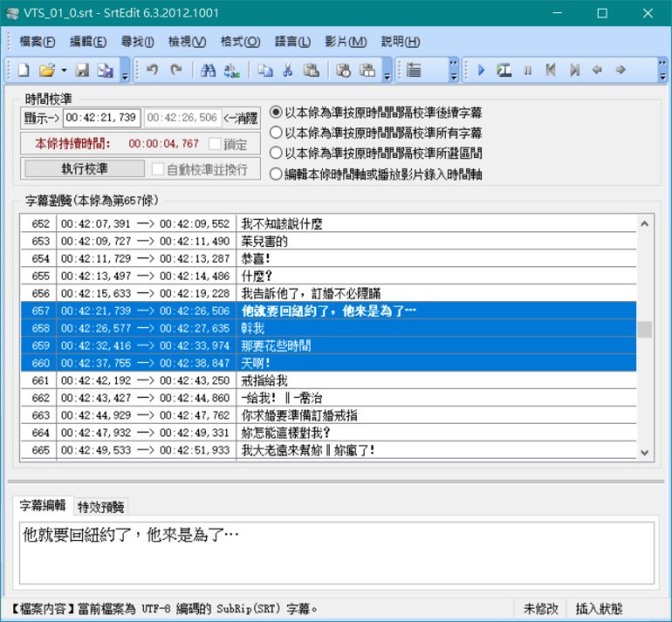Select subtitle row 661 戒指給我
Screen dimensions: 672x622
[x=328, y=380]
